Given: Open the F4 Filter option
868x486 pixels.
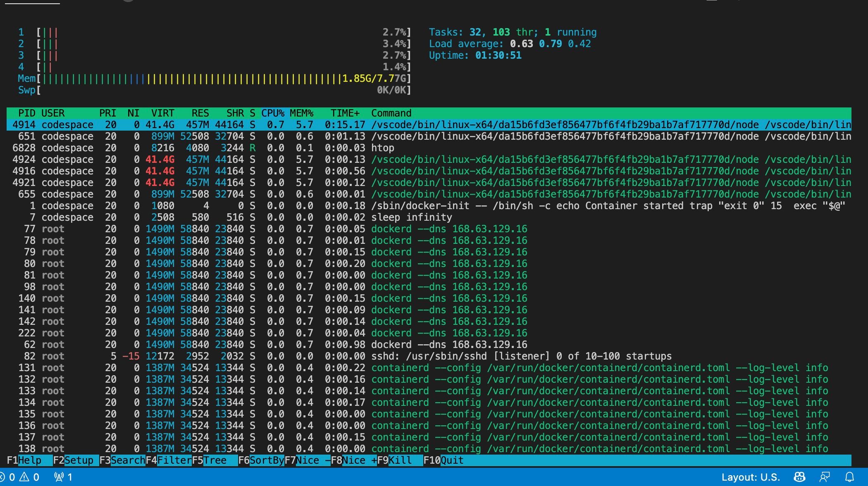Looking at the screenshot, I should tap(174, 460).
